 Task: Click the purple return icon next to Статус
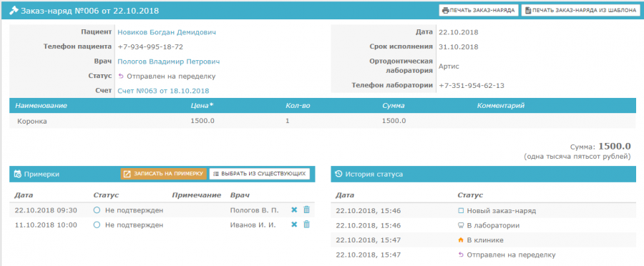click(121, 76)
